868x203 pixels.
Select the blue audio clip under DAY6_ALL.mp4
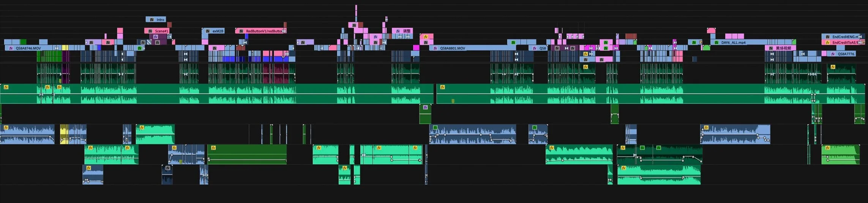coord(735,134)
